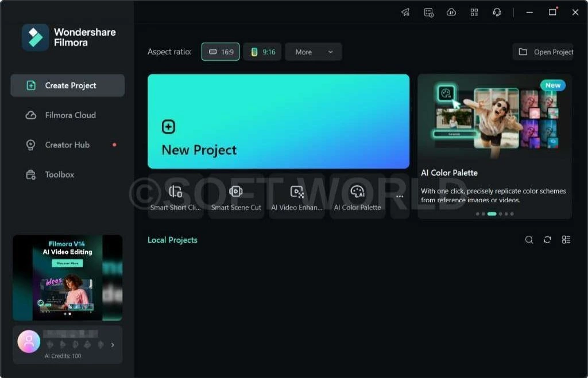Jump to the last carousel dot
The image size is (588, 378).
512,214
